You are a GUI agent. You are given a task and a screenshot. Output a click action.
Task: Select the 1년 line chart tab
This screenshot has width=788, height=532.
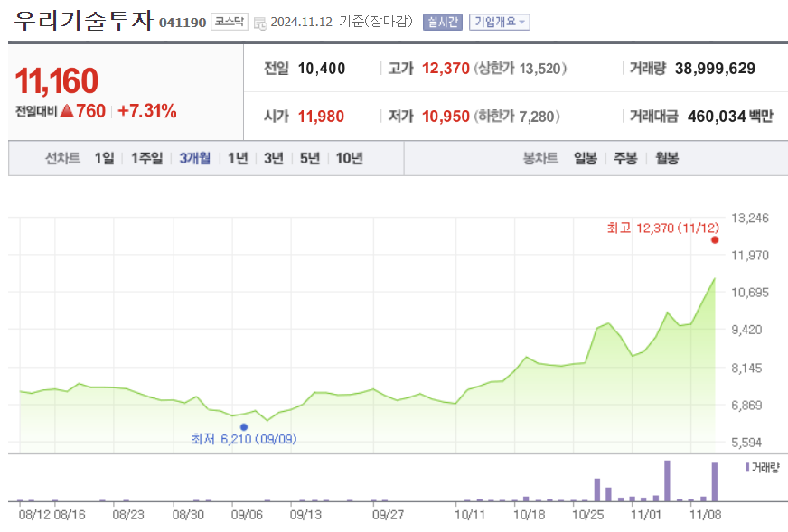[x=238, y=159]
